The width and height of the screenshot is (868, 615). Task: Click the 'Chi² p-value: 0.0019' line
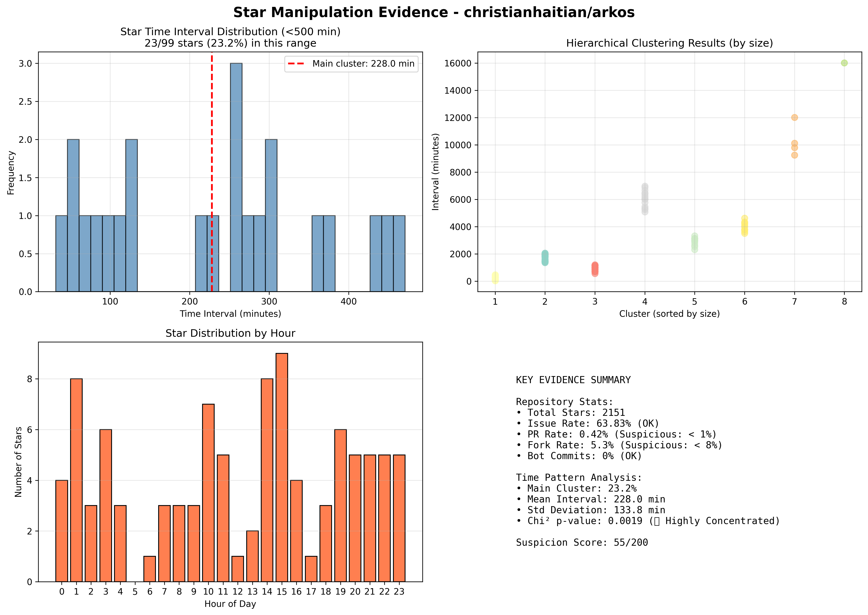click(x=648, y=521)
